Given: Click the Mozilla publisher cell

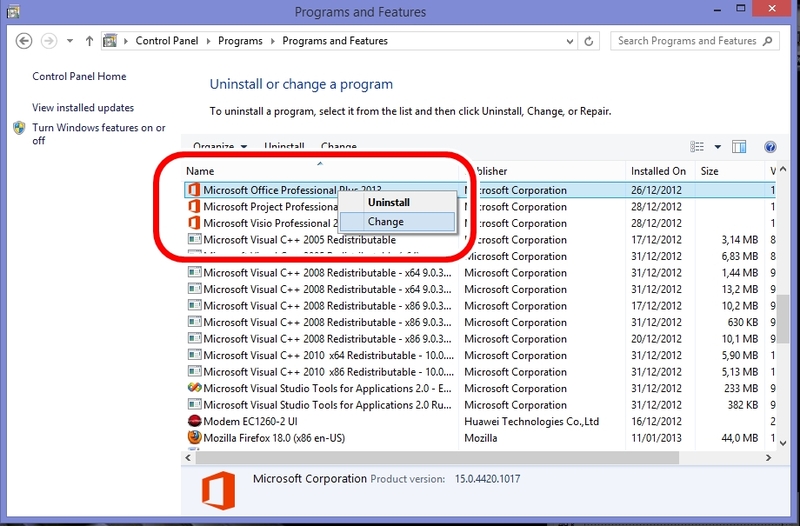Looking at the screenshot, I should (x=481, y=438).
